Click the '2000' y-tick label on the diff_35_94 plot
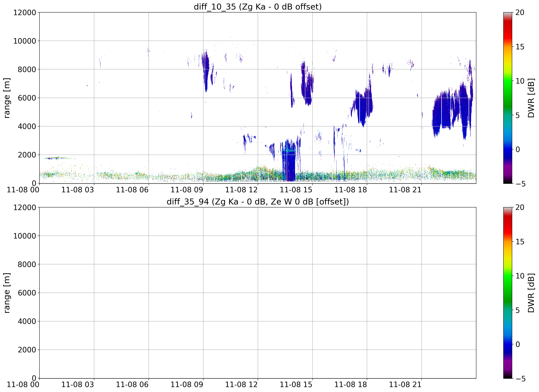 pos(27,350)
